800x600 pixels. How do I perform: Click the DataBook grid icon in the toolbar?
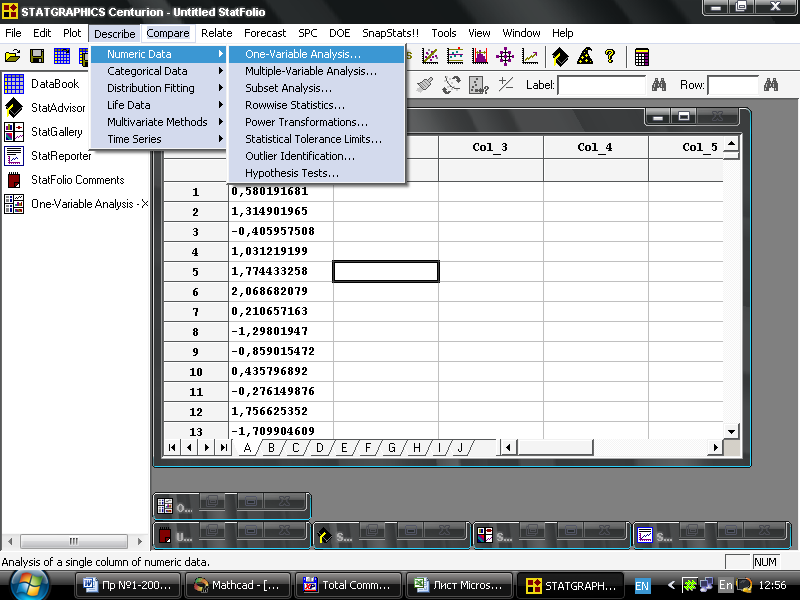pos(62,56)
